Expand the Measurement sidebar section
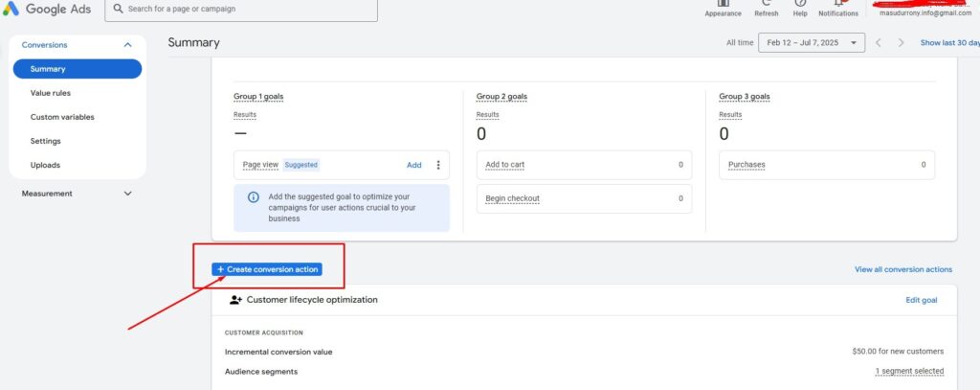 [128, 194]
